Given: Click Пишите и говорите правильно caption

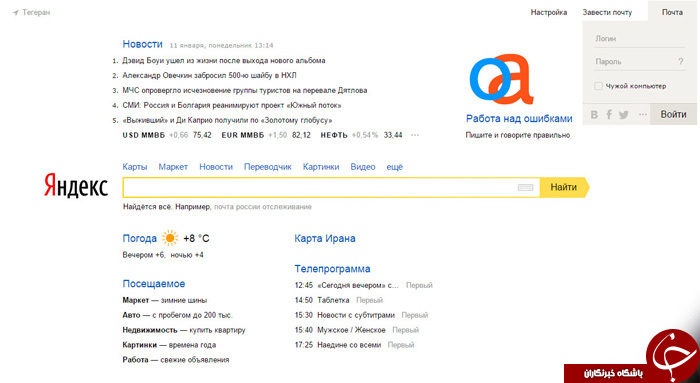Looking at the screenshot, I should click(x=518, y=135).
